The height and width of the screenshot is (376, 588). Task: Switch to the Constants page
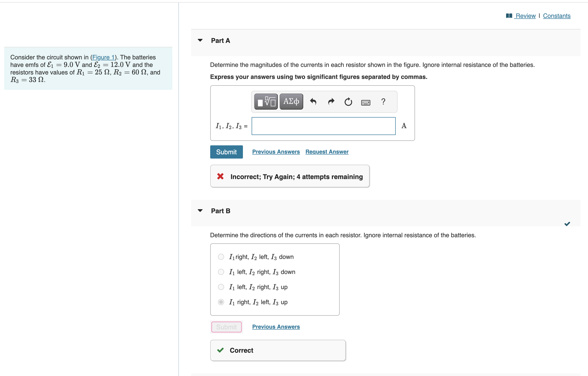(x=556, y=16)
